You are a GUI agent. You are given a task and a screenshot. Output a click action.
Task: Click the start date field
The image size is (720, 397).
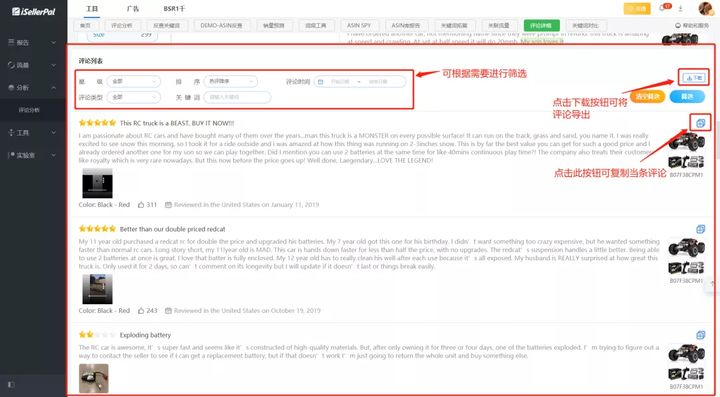tap(340, 82)
